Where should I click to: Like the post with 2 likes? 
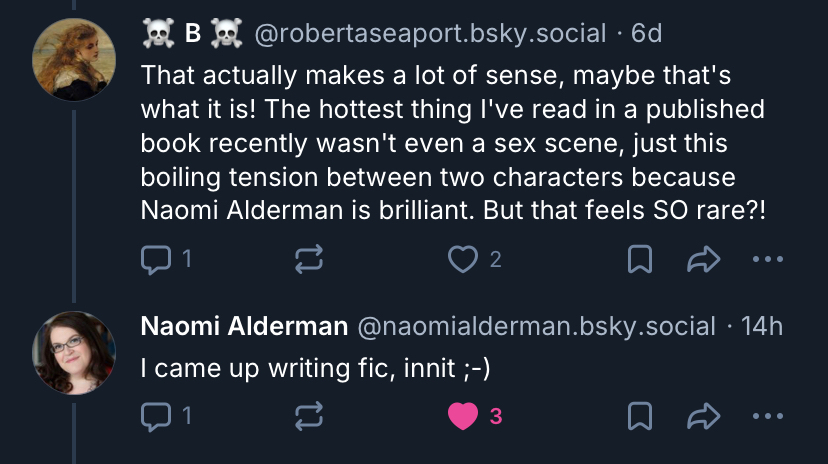(x=462, y=260)
